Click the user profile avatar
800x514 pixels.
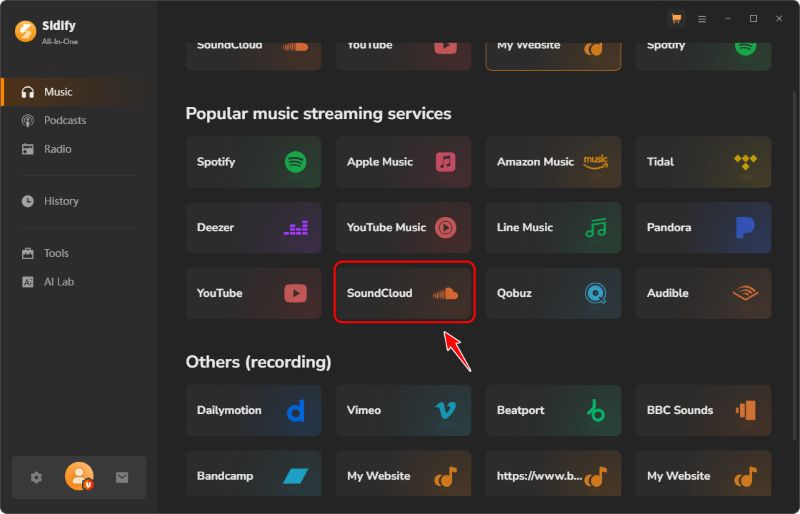79,476
